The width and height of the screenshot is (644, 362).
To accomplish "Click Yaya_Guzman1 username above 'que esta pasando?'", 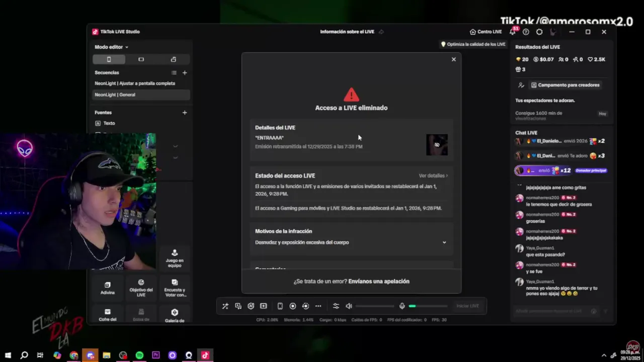I will coord(540,248).
